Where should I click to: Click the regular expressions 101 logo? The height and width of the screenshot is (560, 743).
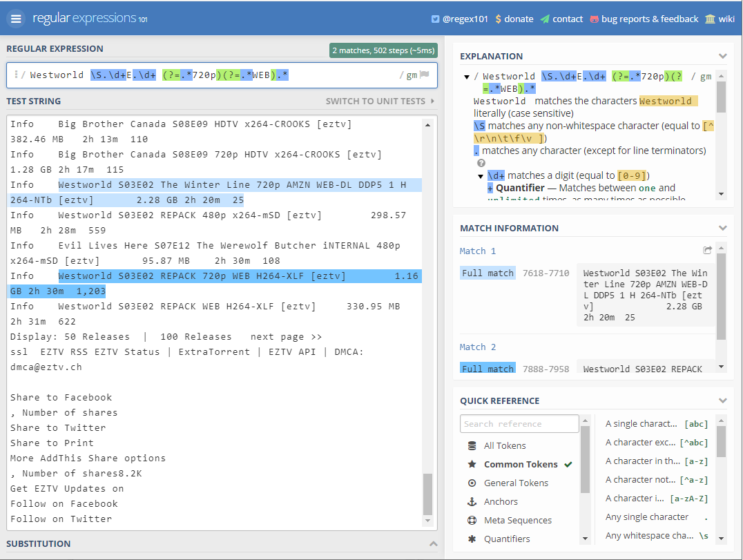(x=90, y=19)
